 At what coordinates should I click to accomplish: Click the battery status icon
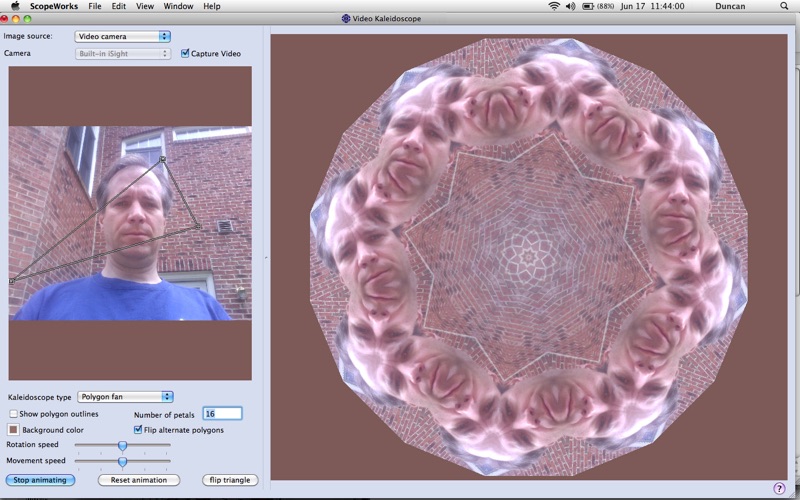click(x=589, y=6)
